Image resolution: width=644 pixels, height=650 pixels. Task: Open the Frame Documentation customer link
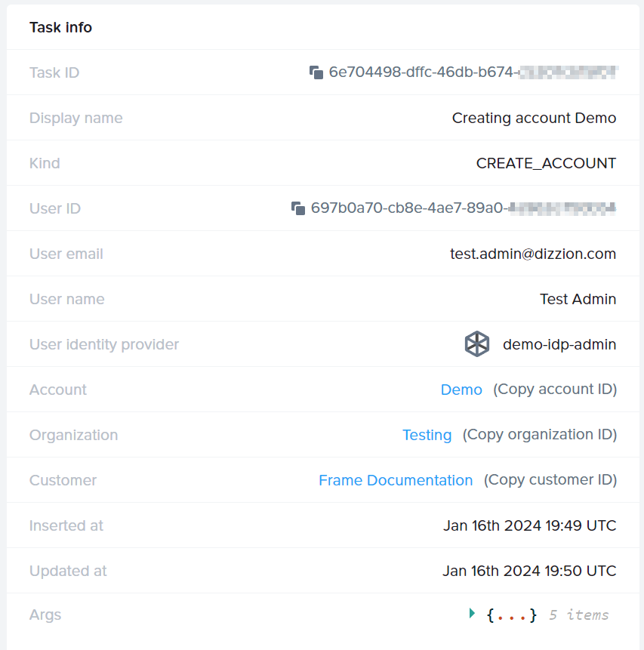(396, 479)
